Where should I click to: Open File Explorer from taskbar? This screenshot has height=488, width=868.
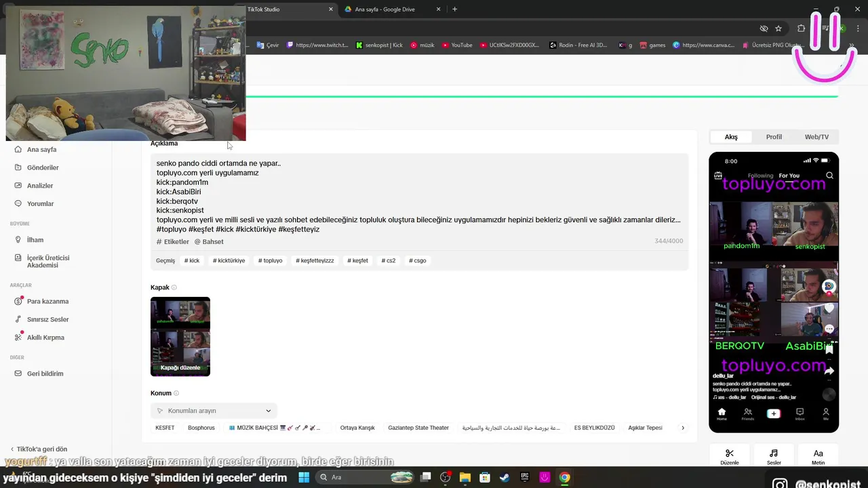click(x=465, y=477)
